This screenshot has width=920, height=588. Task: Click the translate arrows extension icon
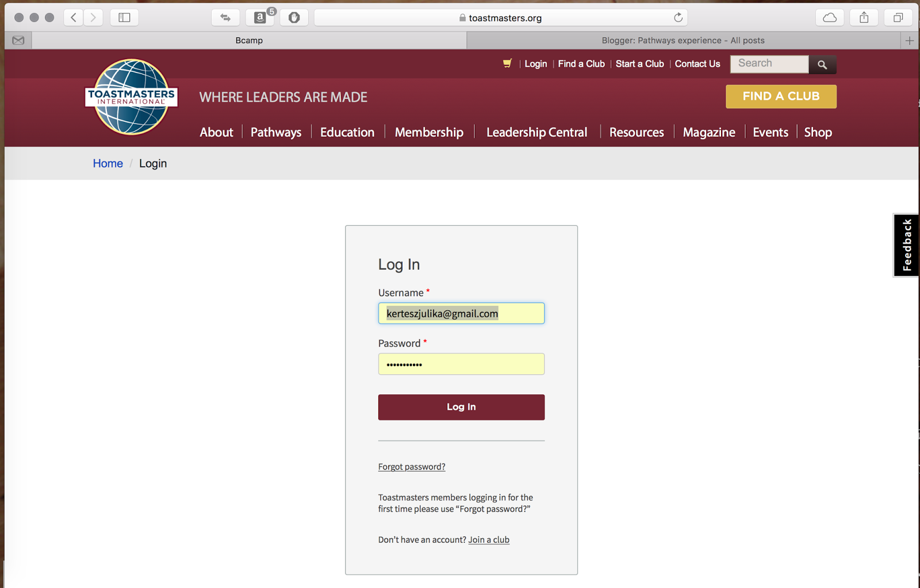(225, 17)
